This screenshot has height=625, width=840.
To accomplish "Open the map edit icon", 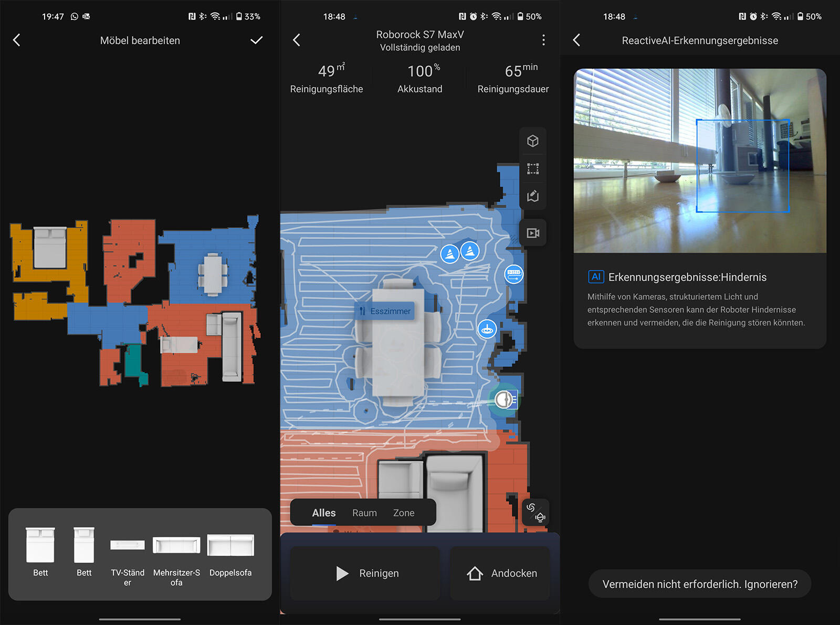I will [533, 196].
